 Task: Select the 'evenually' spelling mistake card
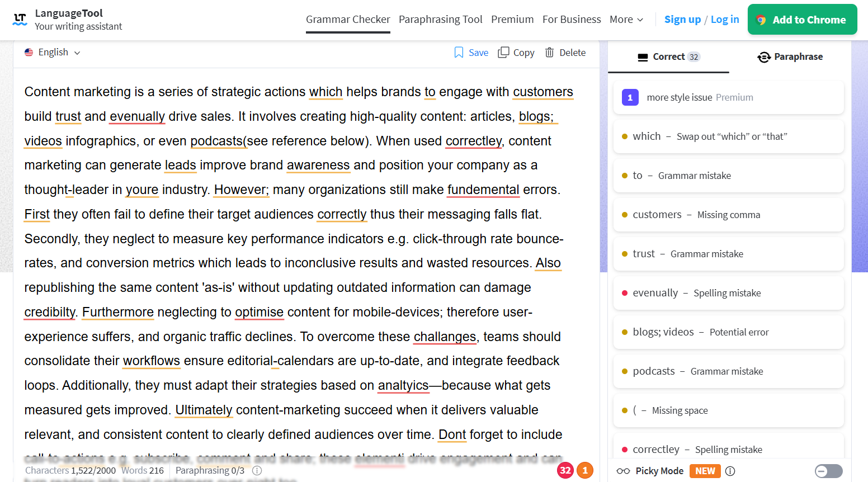(728, 292)
